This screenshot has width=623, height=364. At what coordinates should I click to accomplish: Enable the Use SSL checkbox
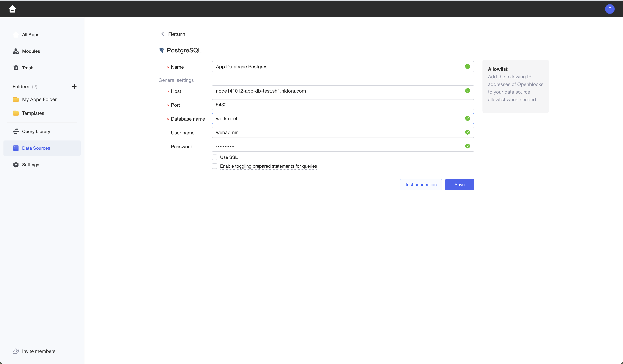[215, 157]
